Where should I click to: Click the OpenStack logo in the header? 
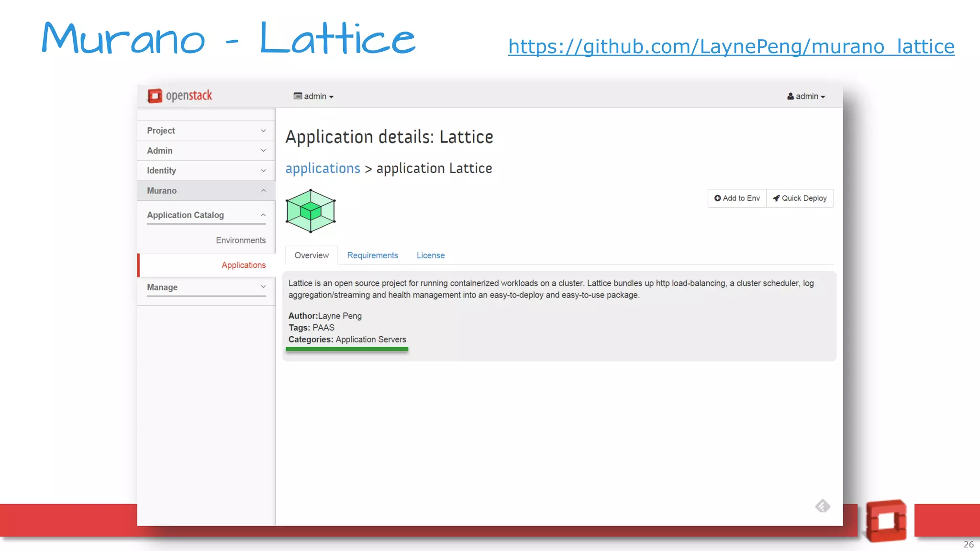click(179, 96)
